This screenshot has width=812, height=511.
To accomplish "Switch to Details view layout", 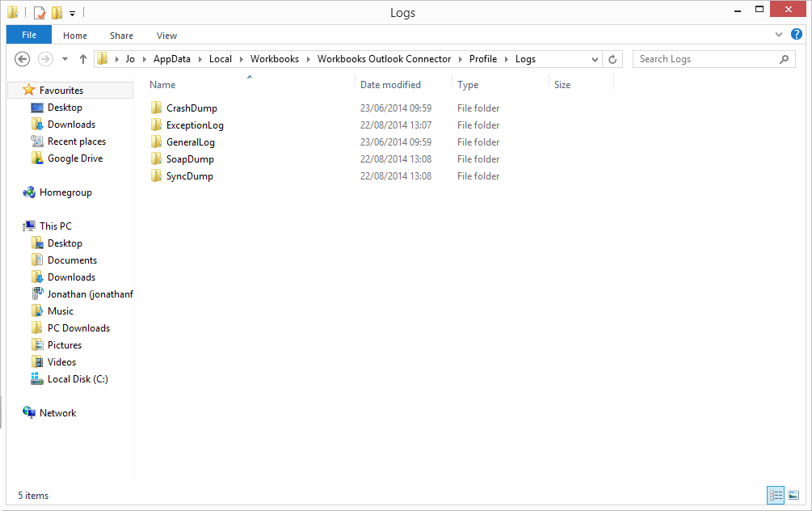I will click(x=776, y=496).
